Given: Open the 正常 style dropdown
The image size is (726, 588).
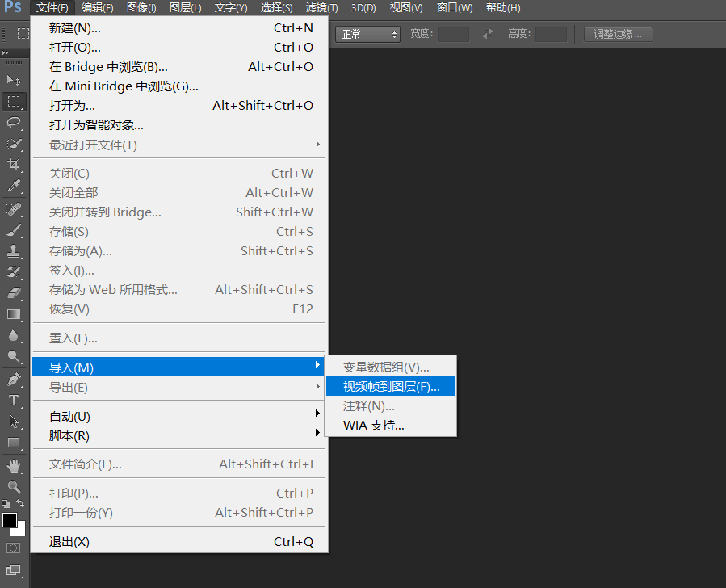Looking at the screenshot, I should pos(369,34).
